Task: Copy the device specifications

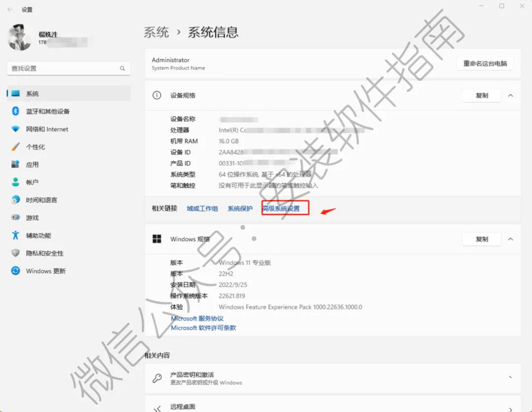Action: point(482,95)
